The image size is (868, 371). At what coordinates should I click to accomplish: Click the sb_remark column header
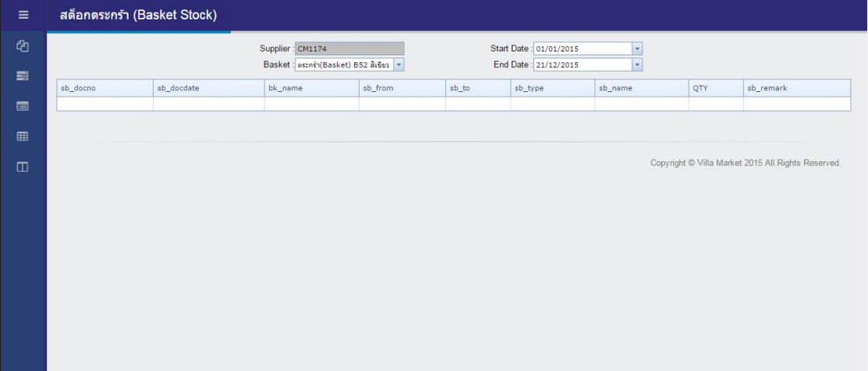point(796,88)
